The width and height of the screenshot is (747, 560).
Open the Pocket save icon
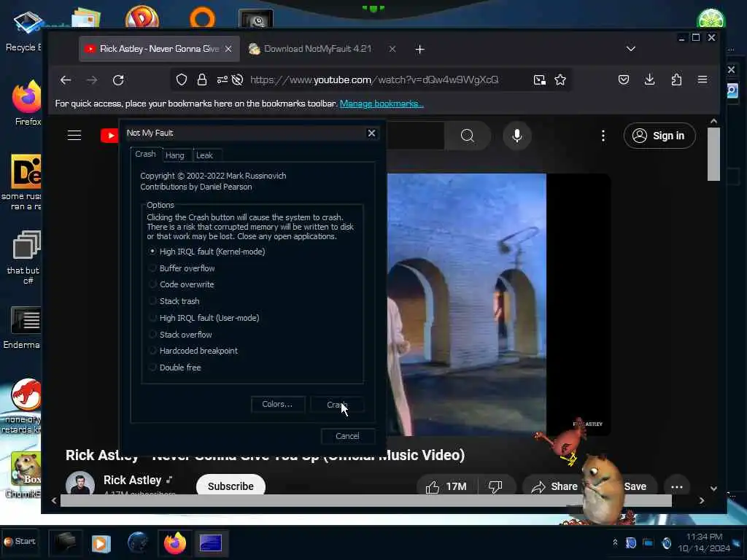click(x=624, y=79)
